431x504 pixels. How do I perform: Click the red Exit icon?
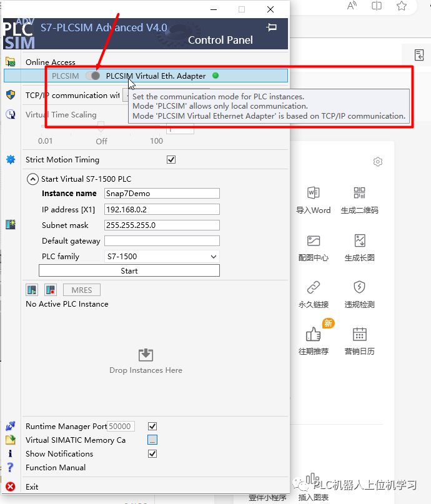pyautogui.click(x=10, y=487)
